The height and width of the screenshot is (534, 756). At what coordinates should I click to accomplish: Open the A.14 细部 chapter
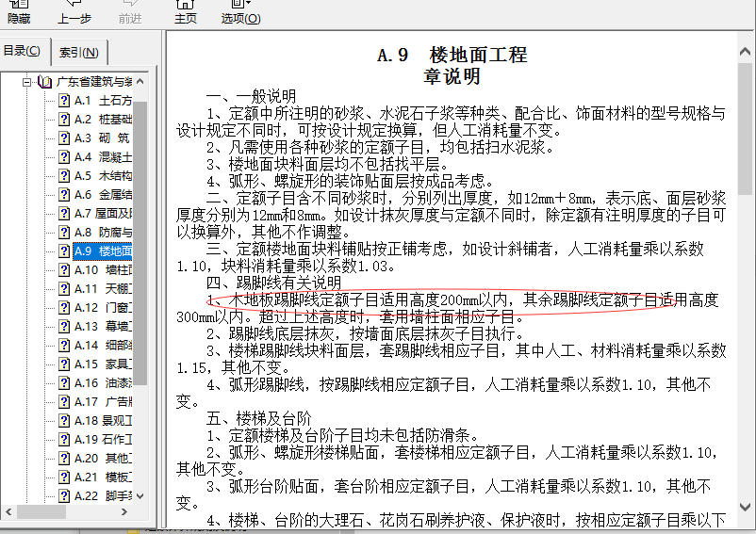click(x=103, y=346)
